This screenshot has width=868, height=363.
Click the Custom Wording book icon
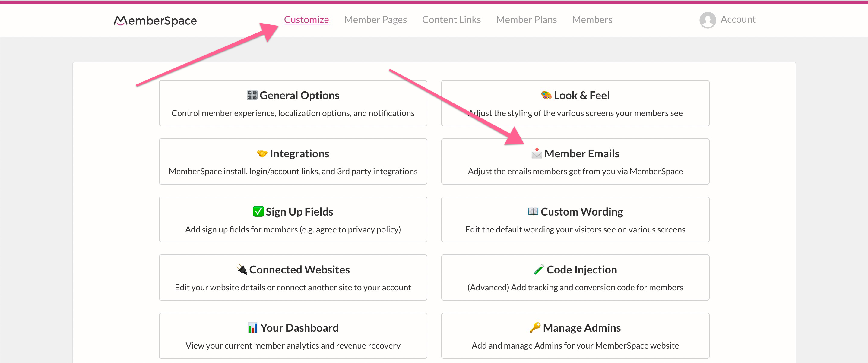tap(533, 211)
